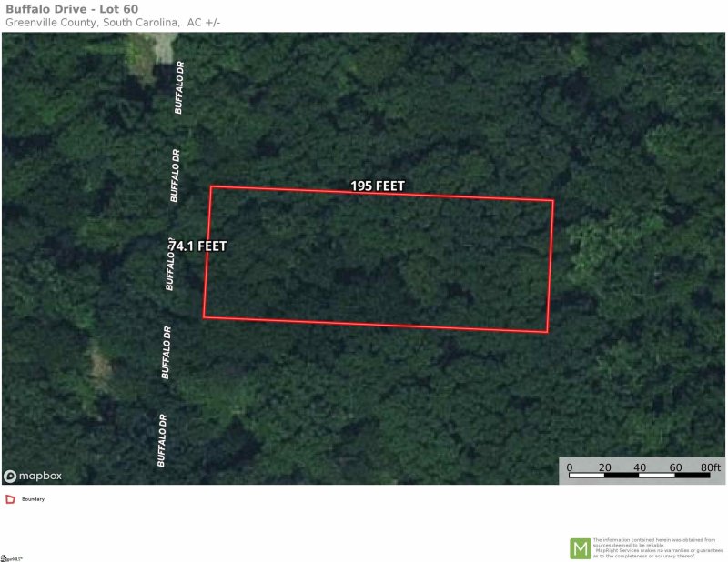Click the Buffalo Drive - Lot 60 title
728x562 pixels.
click(72, 9)
